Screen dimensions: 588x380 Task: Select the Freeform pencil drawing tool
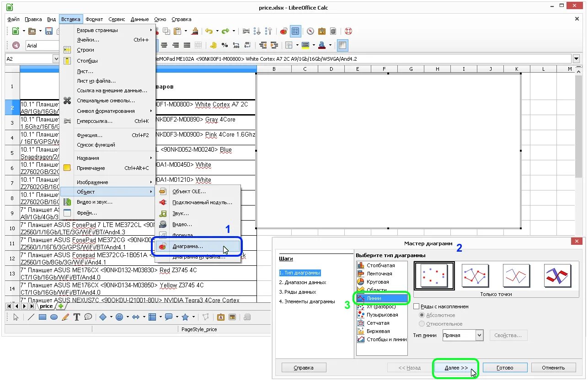tap(65, 317)
